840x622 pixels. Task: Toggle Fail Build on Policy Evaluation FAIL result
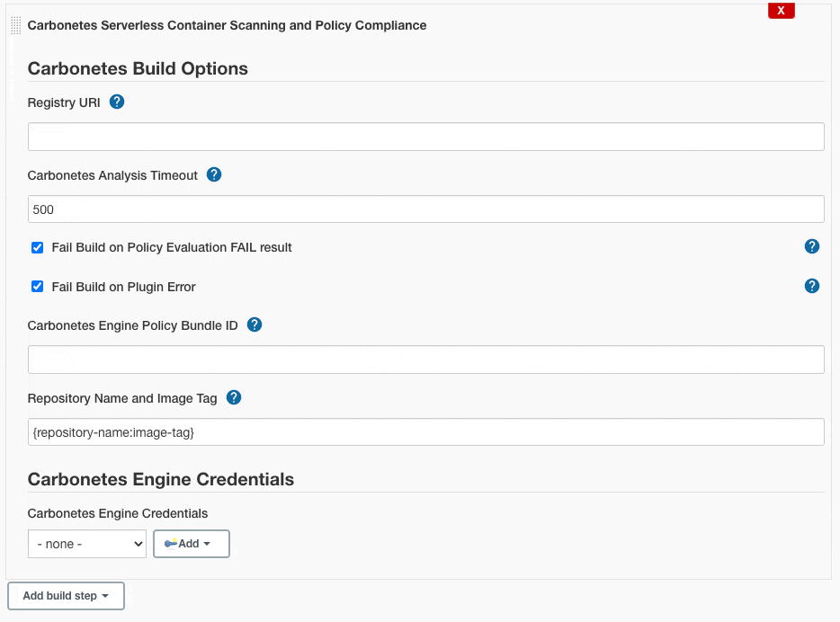pyautogui.click(x=37, y=247)
